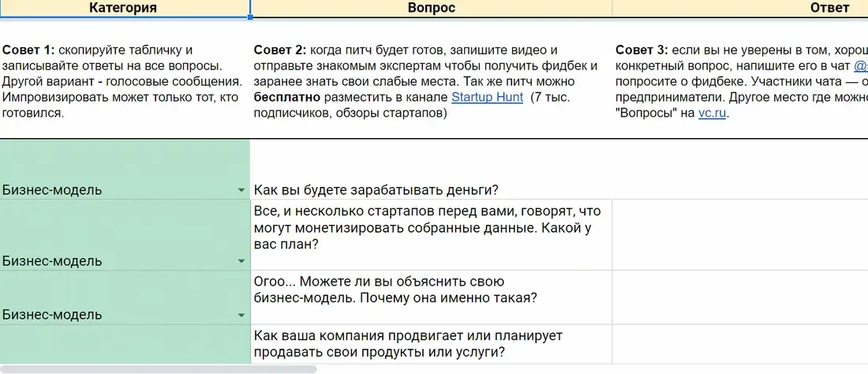The height and width of the screenshot is (374, 868).
Task: Select the Ответ header cell
Action: coord(740,9)
